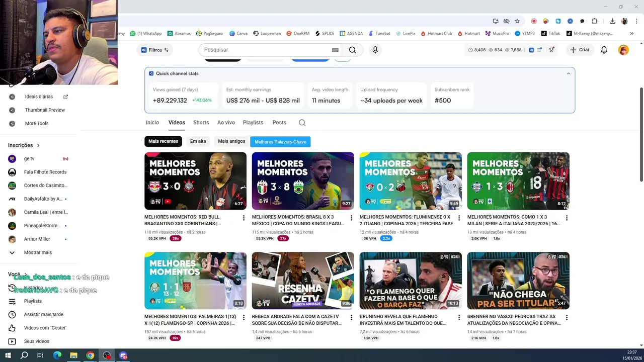Open the Canva bookmark

pos(238,34)
